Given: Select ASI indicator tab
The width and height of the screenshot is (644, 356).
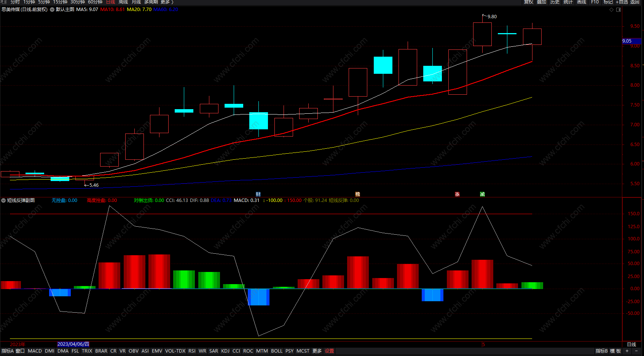Looking at the screenshot, I should point(145,351).
